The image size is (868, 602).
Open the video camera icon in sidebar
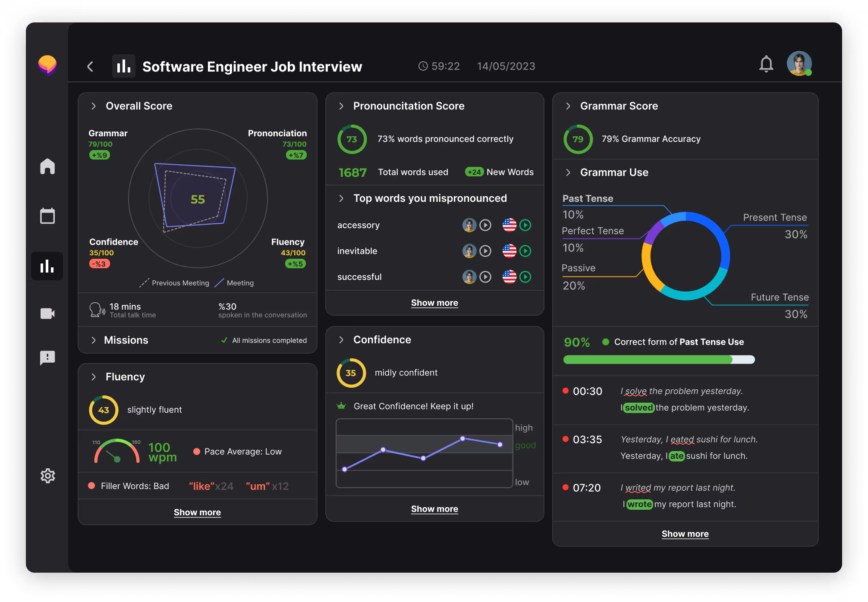coord(47,314)
